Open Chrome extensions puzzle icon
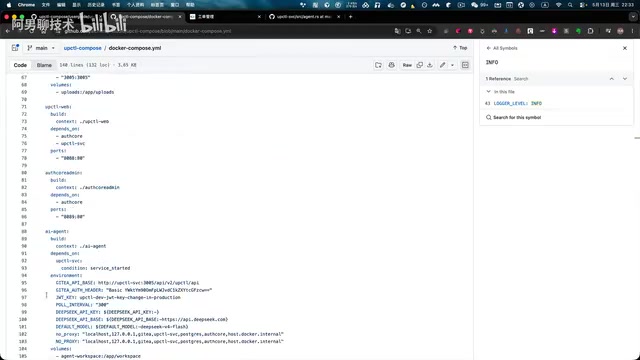 click(591, 31)
